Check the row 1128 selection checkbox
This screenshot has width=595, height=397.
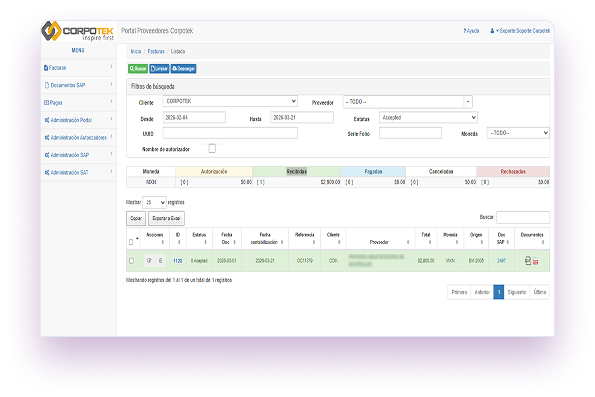pyautogui.click(x=131, y=261)
